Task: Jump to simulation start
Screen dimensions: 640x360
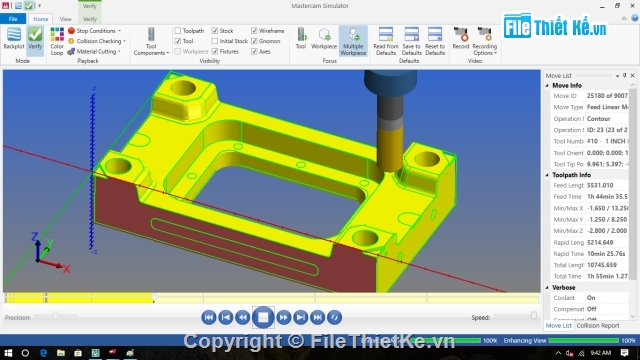Action: click(209, 317)
